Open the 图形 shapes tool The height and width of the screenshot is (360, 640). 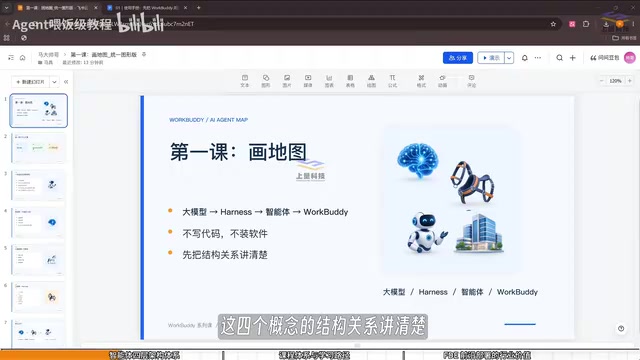[x=266, y=81]
